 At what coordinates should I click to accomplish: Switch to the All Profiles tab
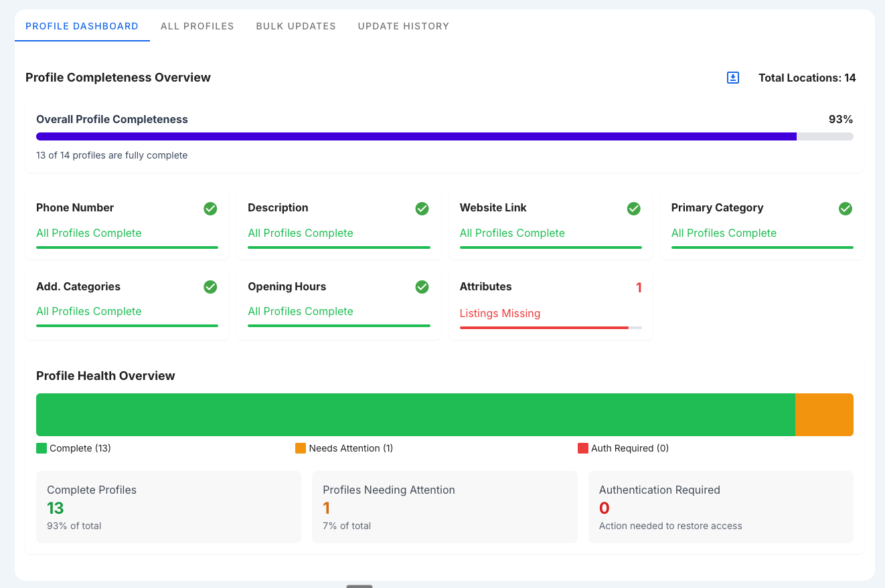click(197, 26)
